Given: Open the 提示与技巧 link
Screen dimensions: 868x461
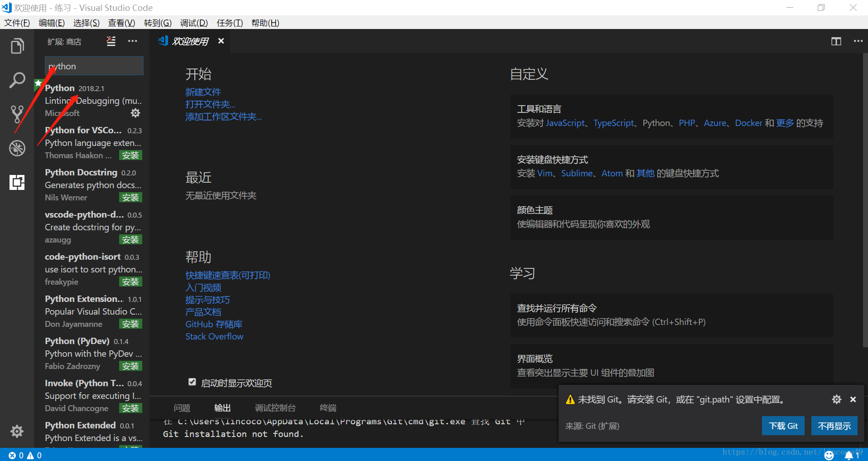Looking at the screenshot, I should 207,300.
